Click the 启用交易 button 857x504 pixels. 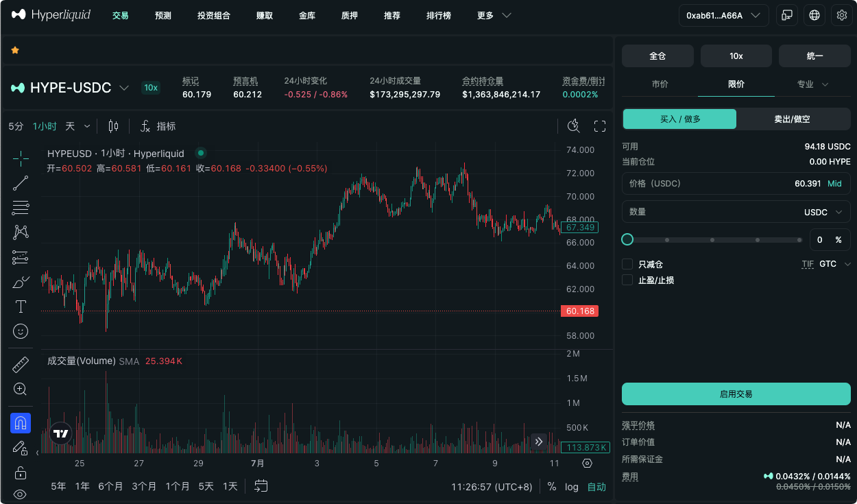tap(736, 394)
